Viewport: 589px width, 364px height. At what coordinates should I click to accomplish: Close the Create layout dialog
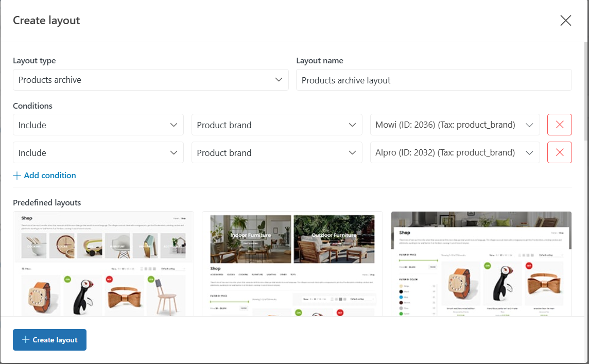pyautogui.click(x=565, y=20)
